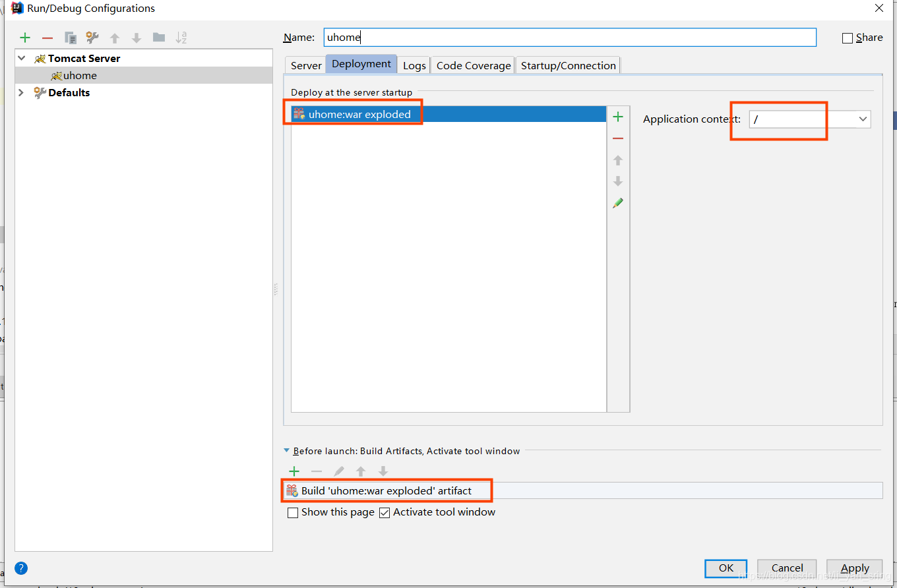897x588 pixels.
Task: Sort configurations alphabetically
Action: click(181, 38)
